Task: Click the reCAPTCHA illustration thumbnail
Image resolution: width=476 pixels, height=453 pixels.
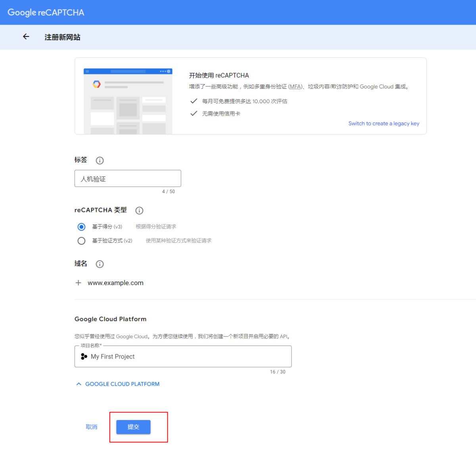Action: tap(128, 101)
